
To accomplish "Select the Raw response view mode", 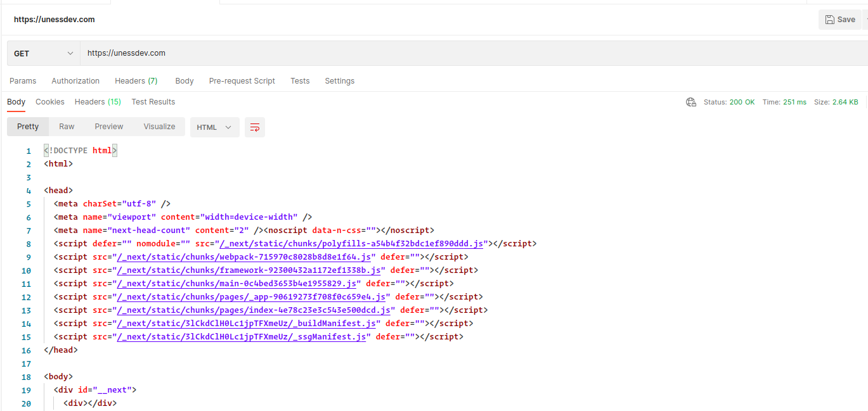I will coord(66,127).
